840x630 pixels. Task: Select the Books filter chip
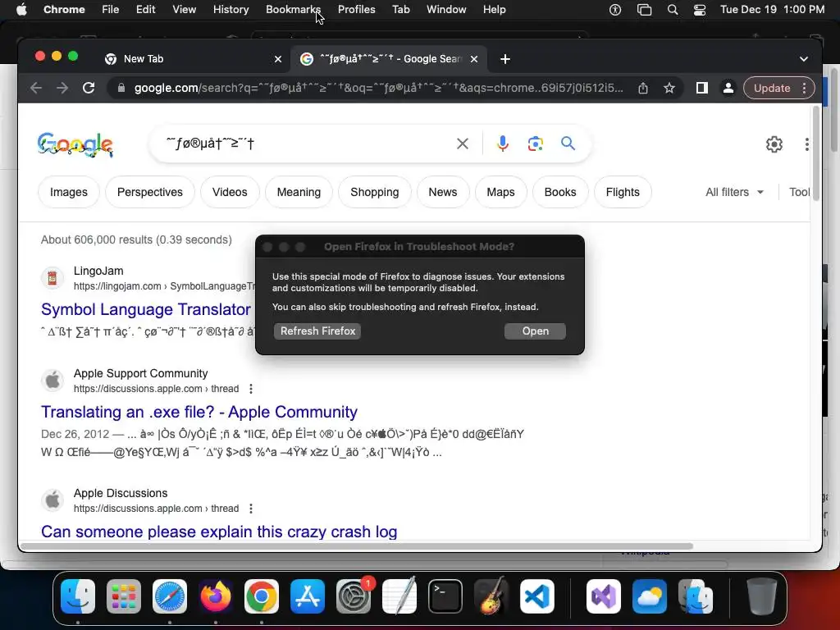pos(560,192)
